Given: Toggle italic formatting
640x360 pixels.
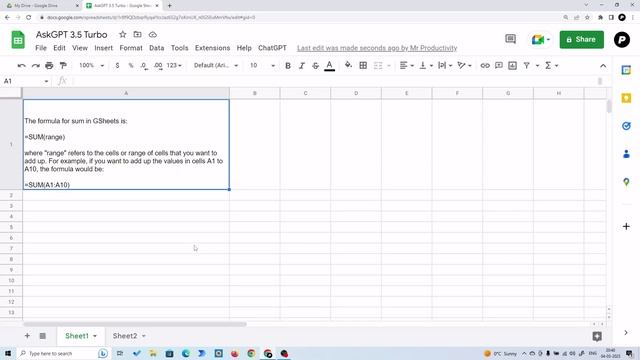Looking at the screenshot, I should [x=302, y=65].
